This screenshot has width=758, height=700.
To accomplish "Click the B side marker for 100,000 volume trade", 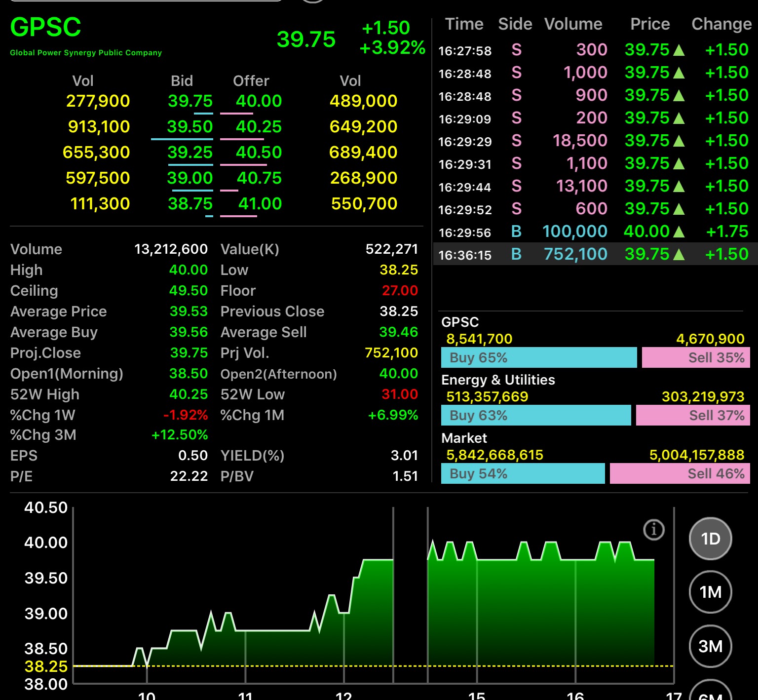I will (516, 232).
